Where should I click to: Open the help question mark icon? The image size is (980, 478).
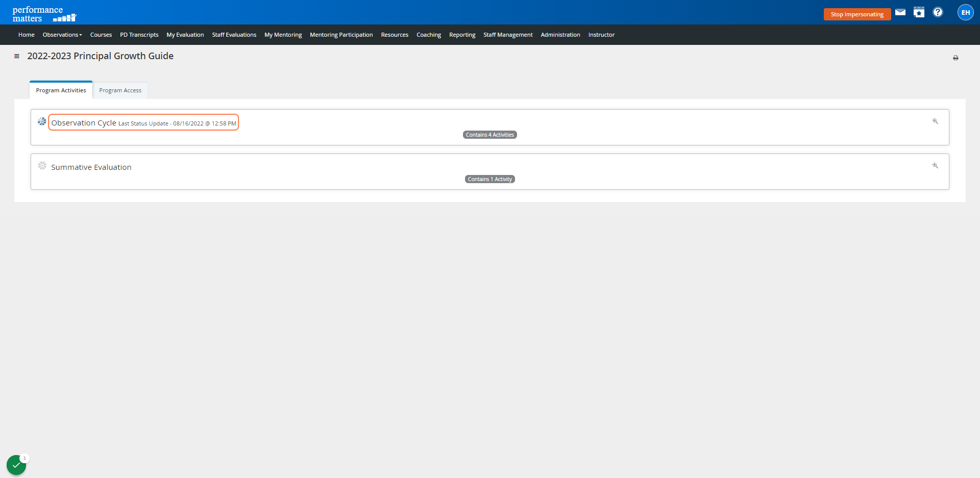coord(938,12)
